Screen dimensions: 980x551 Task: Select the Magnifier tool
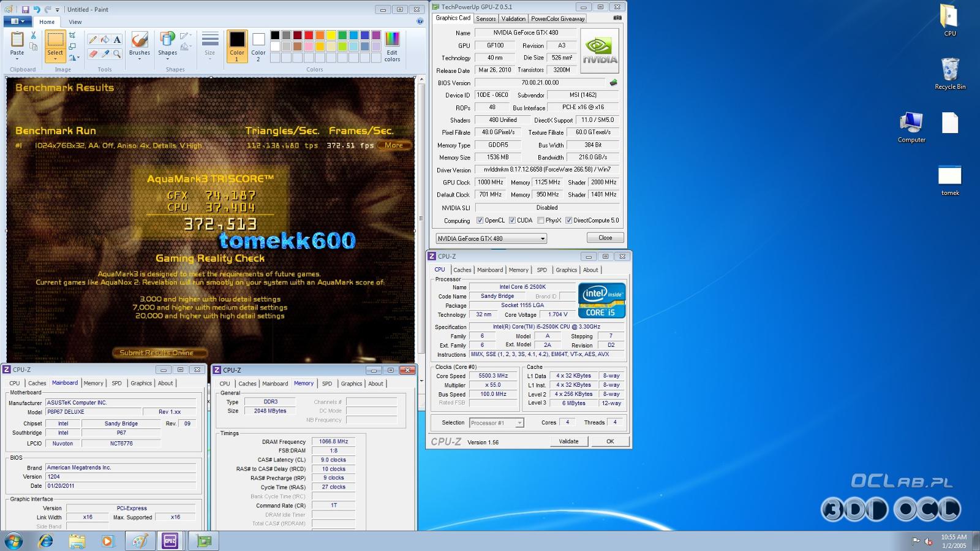117,54
